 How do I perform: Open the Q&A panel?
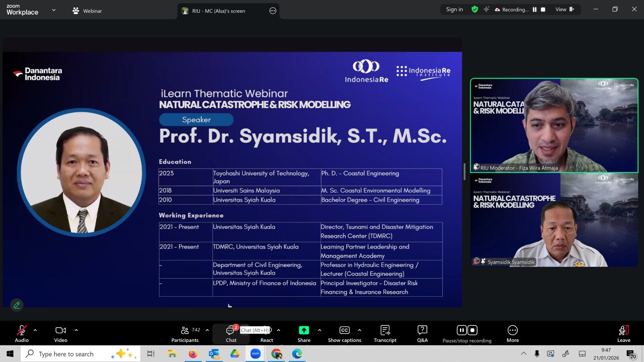[422, 334]
